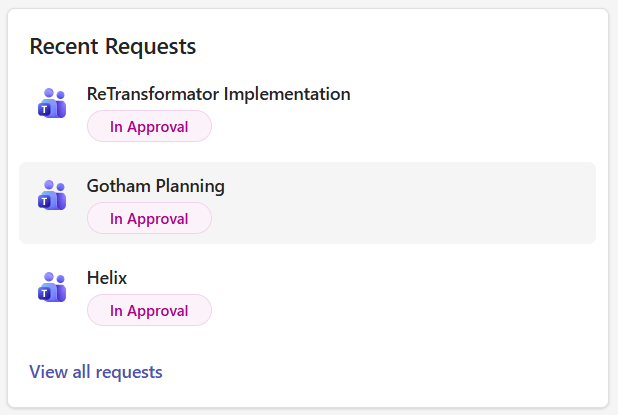Click the word Planning in the second title
Viewport: 618px width, 415px height.
click(x=190, y=186)
